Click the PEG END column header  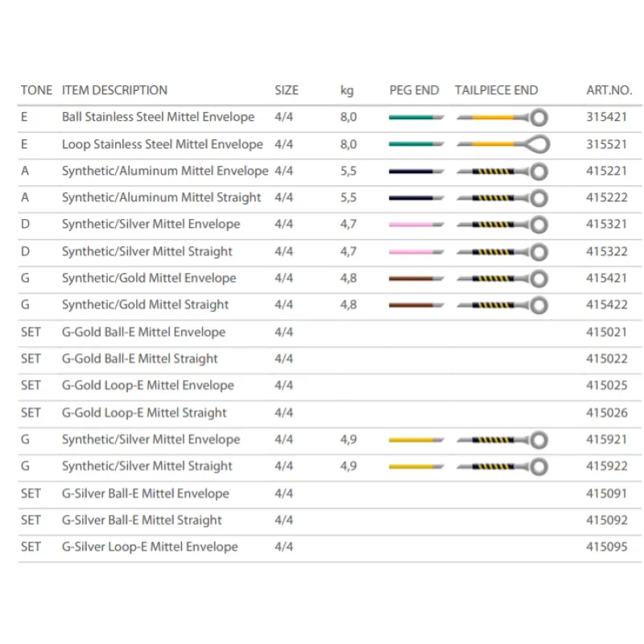pos(414,90)
